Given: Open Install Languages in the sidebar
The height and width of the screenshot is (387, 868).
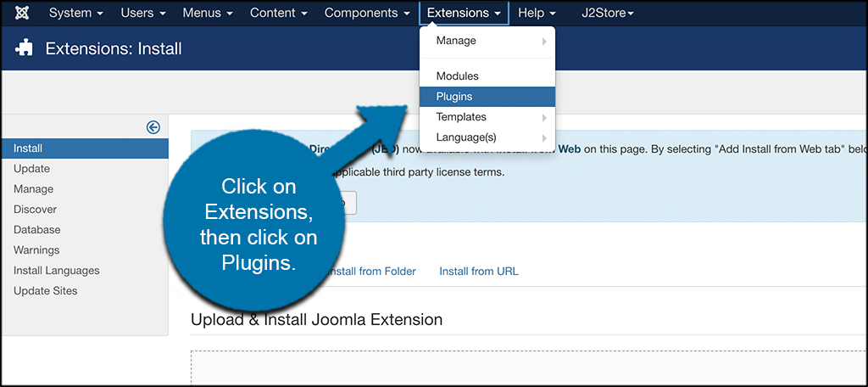Looking at the screenshot, I should pos(57,271).
